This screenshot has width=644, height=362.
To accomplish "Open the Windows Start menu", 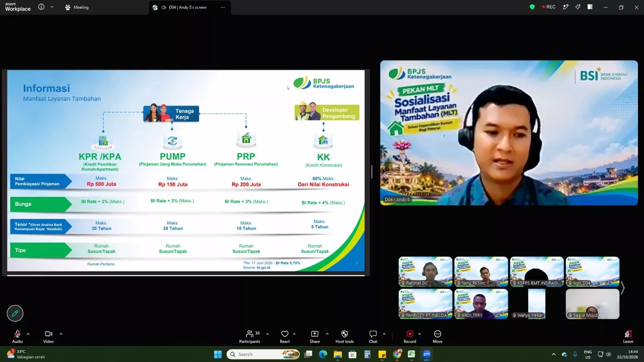I will tap(218, 354).
